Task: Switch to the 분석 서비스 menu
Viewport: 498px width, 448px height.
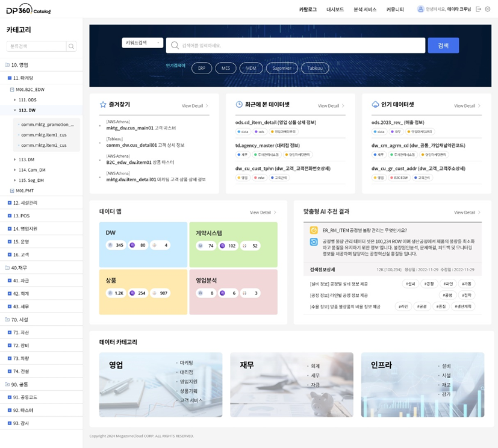Action: click(365, 10)
